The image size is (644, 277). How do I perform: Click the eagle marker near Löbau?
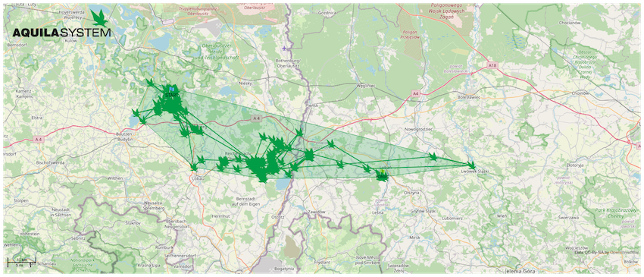(194, 167)
